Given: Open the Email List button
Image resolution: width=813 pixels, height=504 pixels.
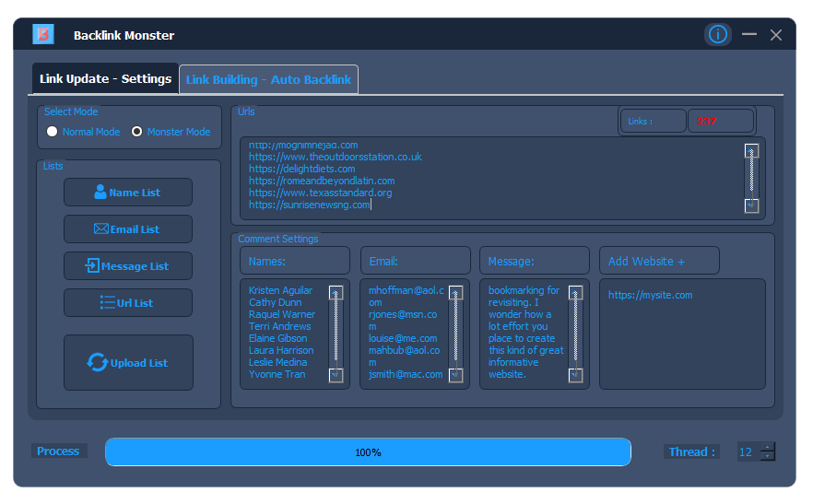Looking at the screenshot, I should (x=128, y=229).
